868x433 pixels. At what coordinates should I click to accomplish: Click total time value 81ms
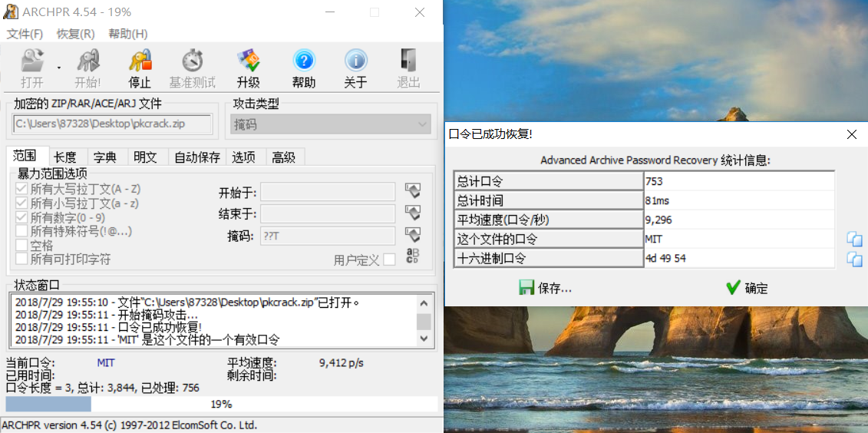tap(657, 200)
